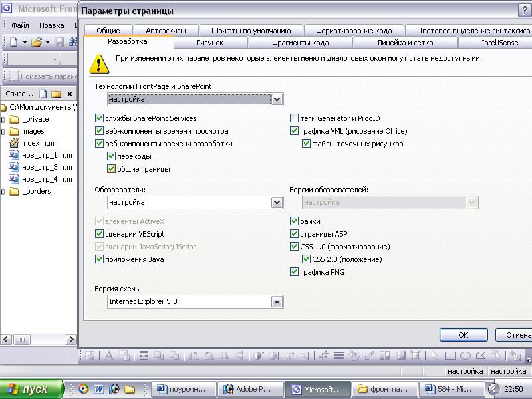Screen dimensions: 532x399
Task: Uncheck the 'переходы' checkbox
Action: click(x=111, y=156)
